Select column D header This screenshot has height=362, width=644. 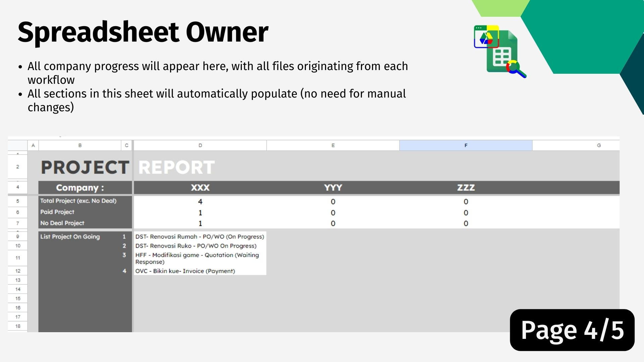pos(200,145)
